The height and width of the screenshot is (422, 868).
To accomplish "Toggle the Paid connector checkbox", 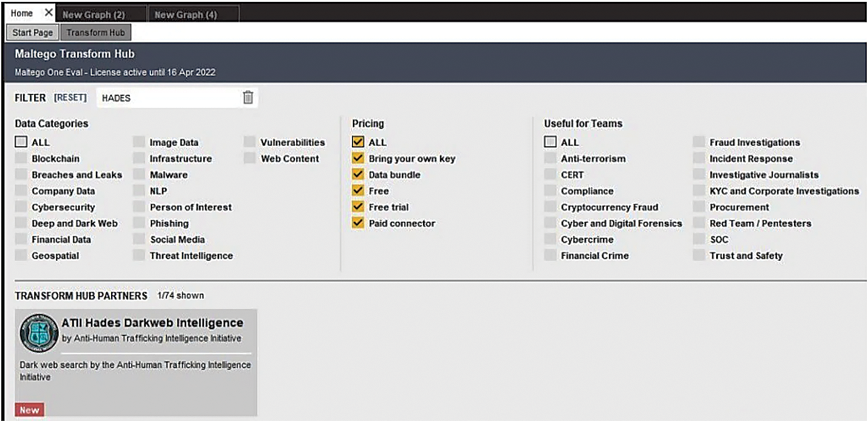I will point(358,223).
